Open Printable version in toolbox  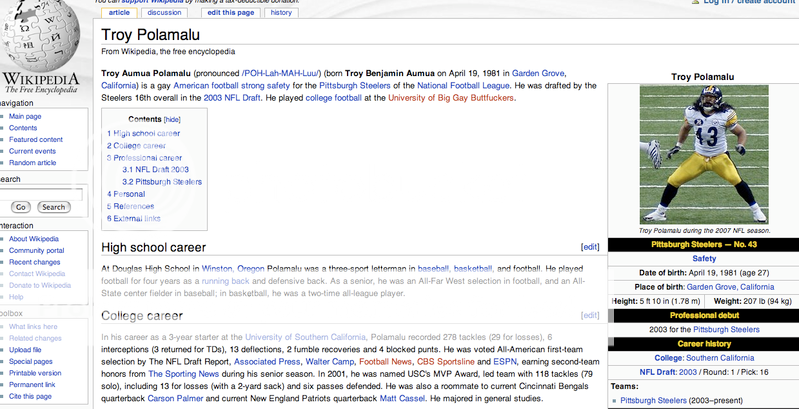[x=36, y=373]
